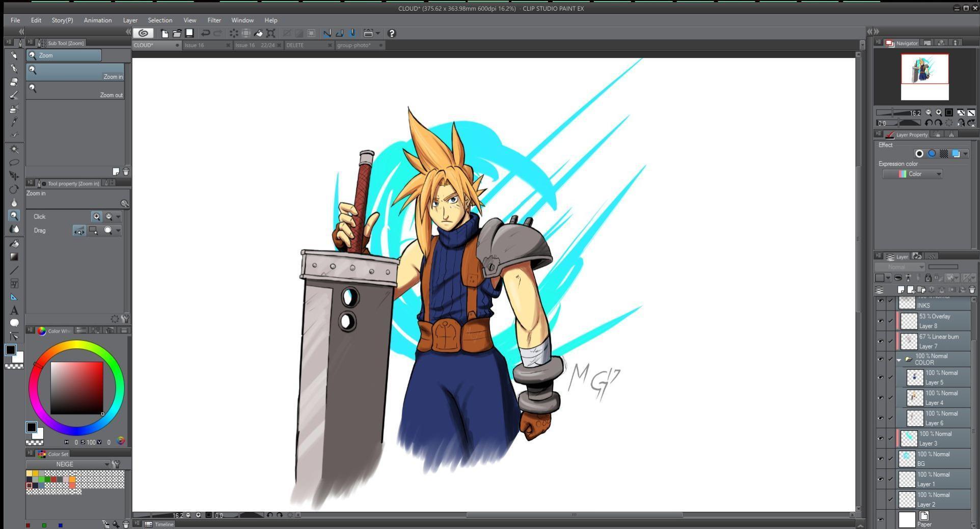
Task: Click the Save icon in the command bar
Action: click(189, 33)
